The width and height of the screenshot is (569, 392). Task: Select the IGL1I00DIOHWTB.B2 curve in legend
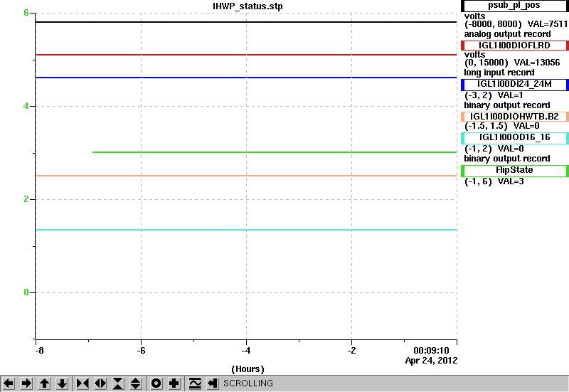514,117
